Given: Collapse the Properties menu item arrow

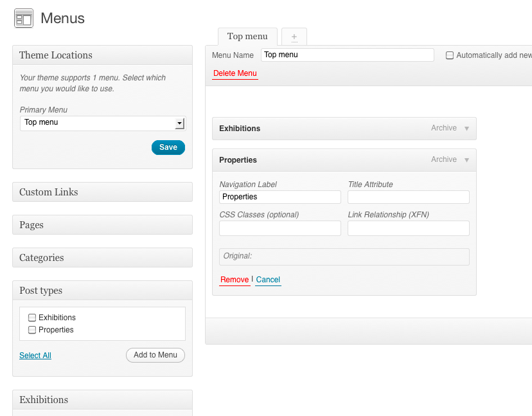Looking at the screenshot, I should click(x=466, y=160).
